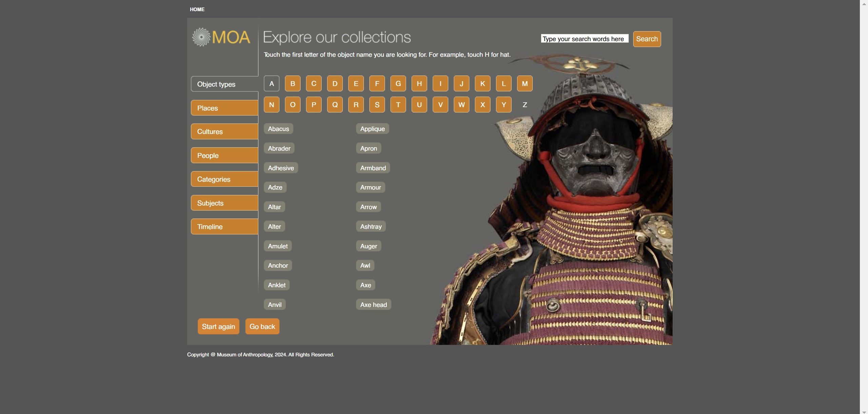868x414 pixels.
Task: Open the Altar object type
Action: point(274,207)
